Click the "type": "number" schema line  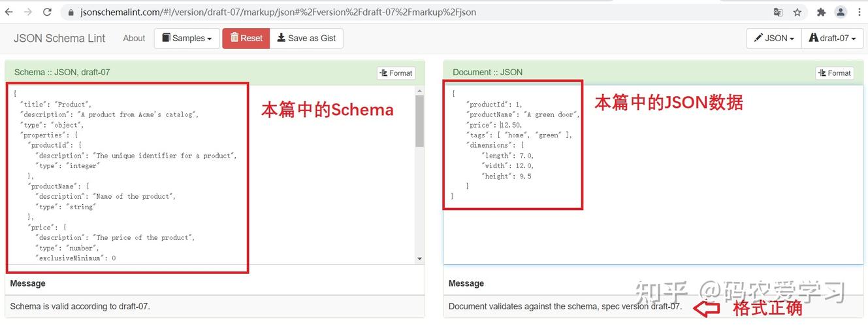(67, 248)
